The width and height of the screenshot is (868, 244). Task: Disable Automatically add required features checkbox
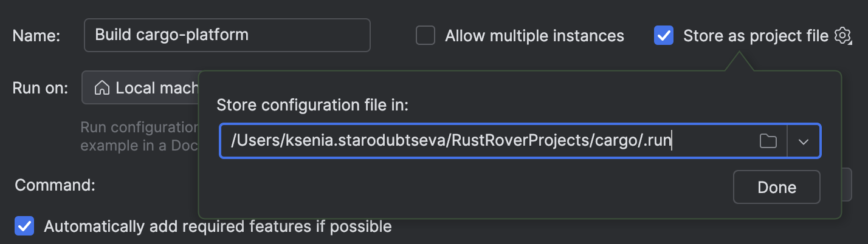[24, 226]
